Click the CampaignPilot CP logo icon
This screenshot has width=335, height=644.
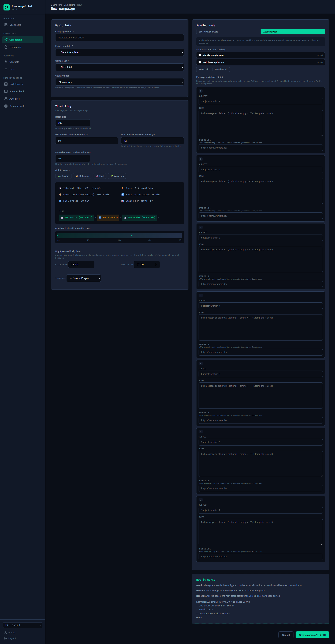tap(6, 7)
